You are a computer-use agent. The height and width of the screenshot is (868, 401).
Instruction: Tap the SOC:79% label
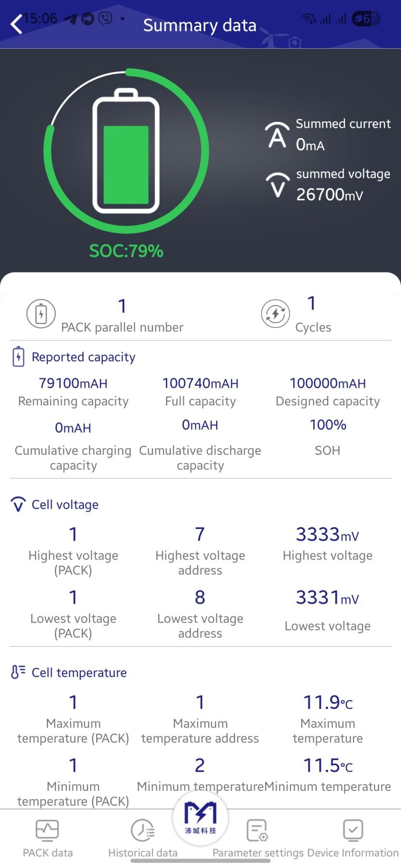pos(126,251)
